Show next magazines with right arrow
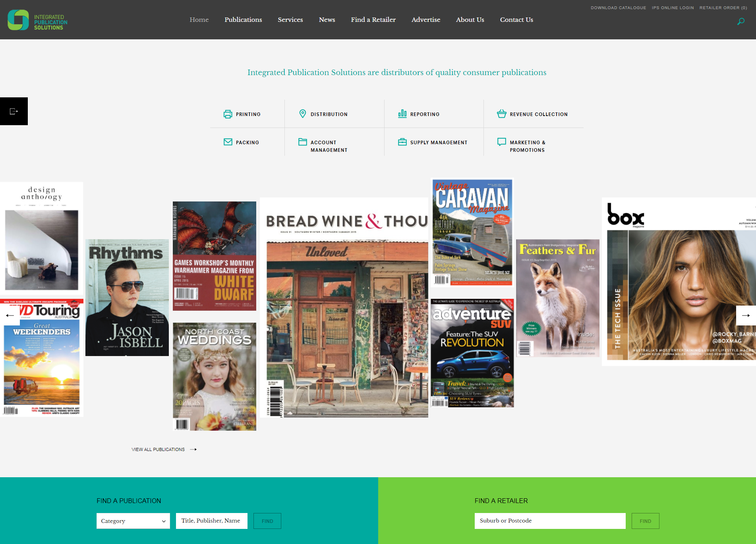This screenshot has height=544, width=756. (746, 316)
